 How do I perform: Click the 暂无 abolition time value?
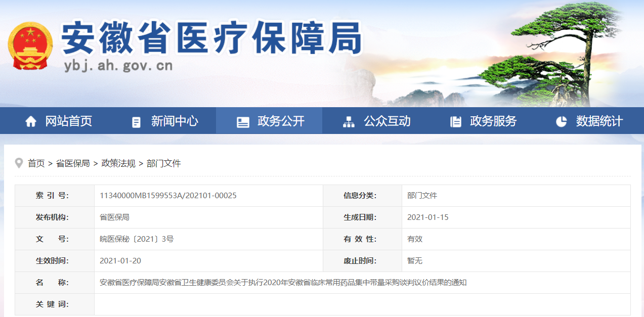415,261
